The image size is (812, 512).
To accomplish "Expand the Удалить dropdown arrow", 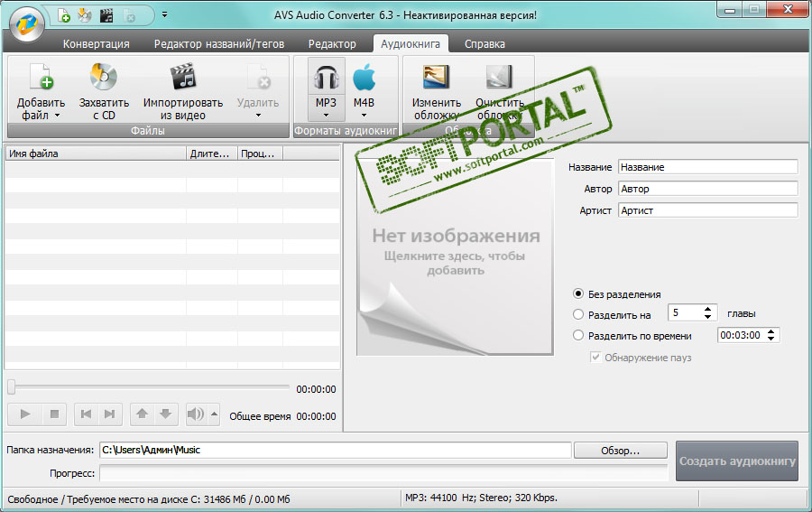I will coord(258,116).
